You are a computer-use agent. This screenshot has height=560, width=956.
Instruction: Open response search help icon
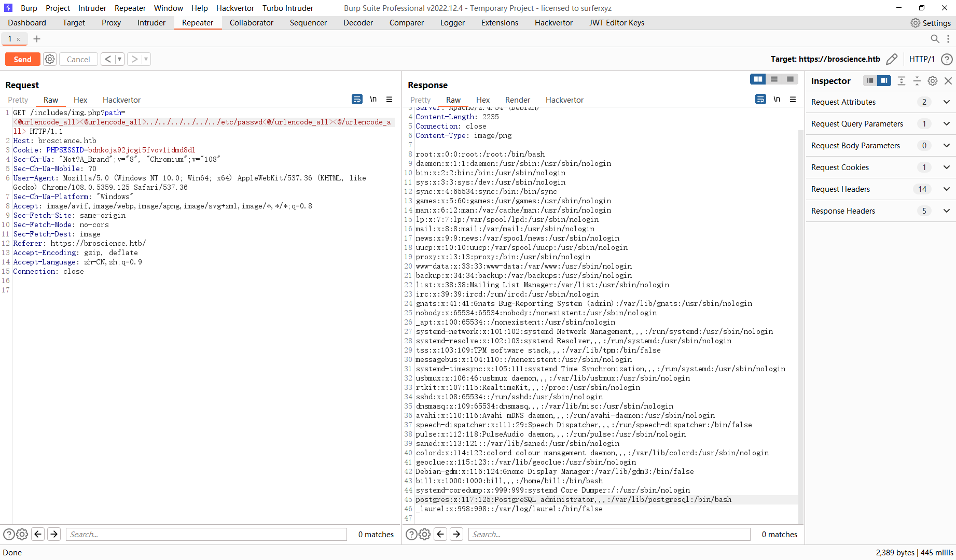[411, 534]
